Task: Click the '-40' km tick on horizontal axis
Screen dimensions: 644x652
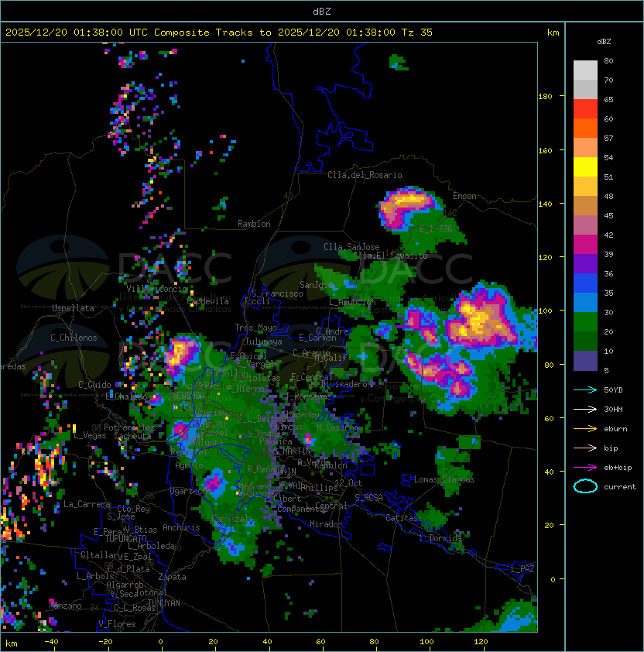Action: click(x=51, y=642)
